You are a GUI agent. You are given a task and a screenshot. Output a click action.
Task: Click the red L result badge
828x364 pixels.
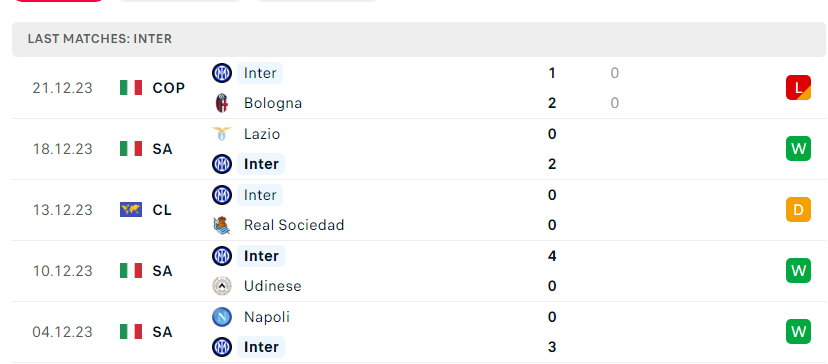tap(798, 88)
